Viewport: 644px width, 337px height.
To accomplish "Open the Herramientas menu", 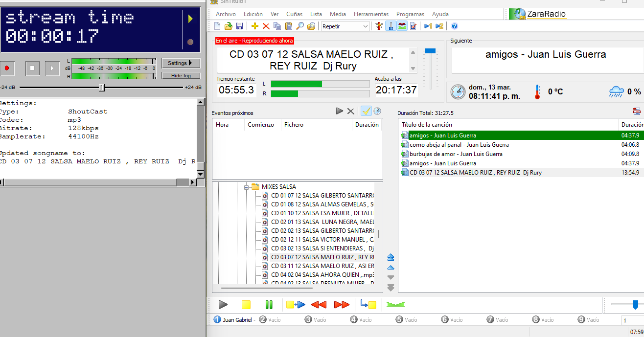I will coord(371,14).
